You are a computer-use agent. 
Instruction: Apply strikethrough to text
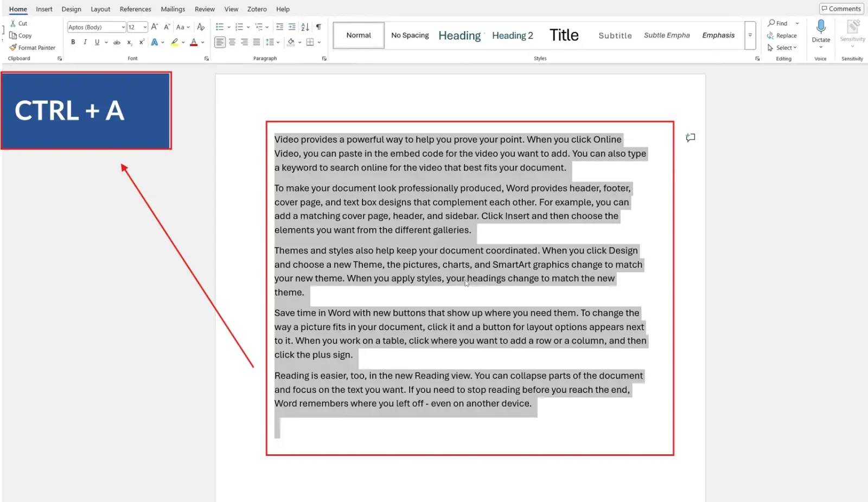[x=117, y=42]
